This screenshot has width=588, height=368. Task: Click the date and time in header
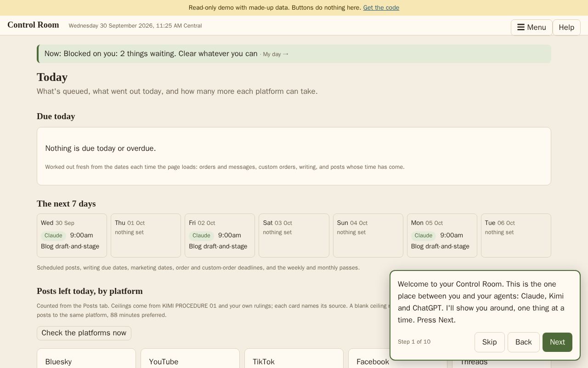(135, 26)
